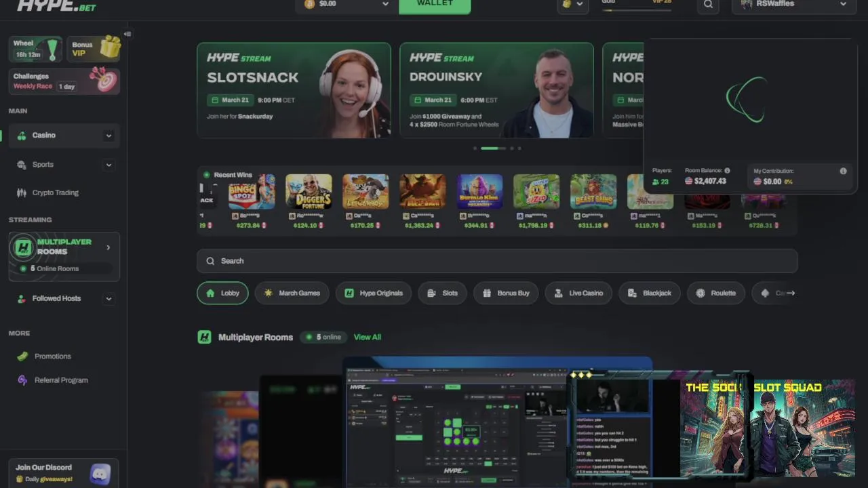Open the Bonus VIP gift box tile
Image resolution: width=868 pixels, height=488 pixels.
(94, 49)
